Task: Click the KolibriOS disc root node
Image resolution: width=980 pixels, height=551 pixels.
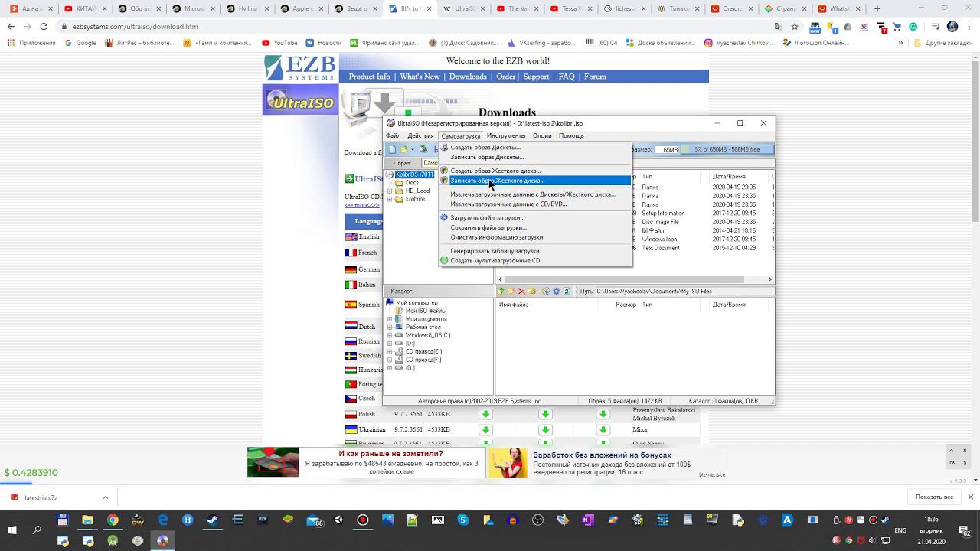Action: 414,174
